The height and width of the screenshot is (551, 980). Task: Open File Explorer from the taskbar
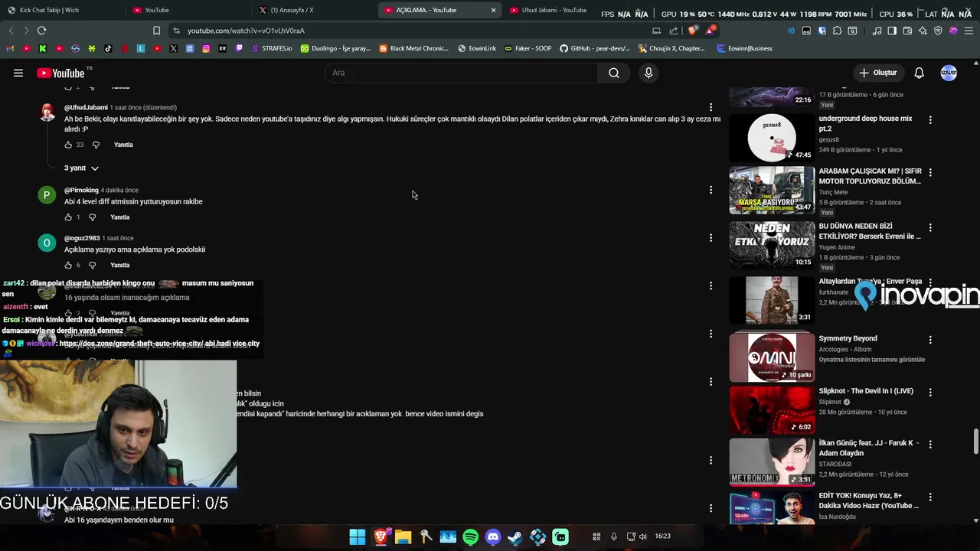tap(403, 537)
